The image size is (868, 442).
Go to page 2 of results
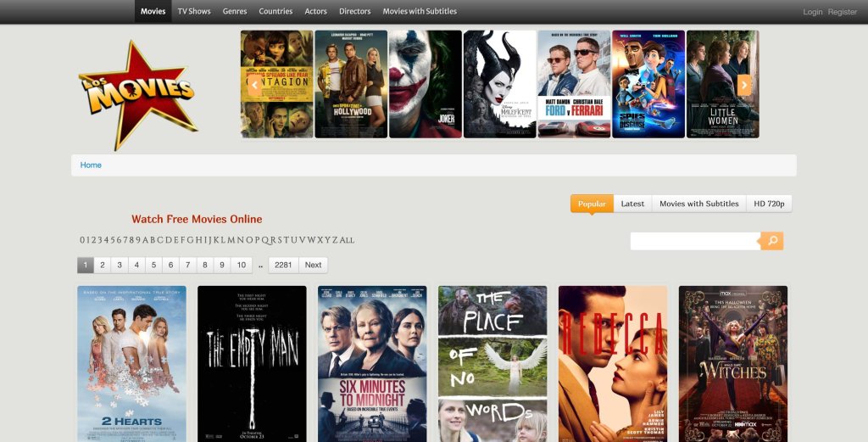pos(102,265)
